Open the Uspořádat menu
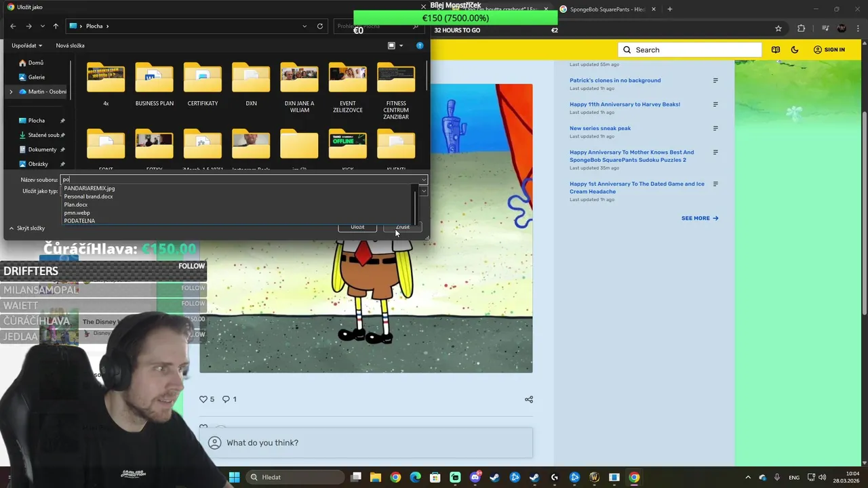The height and width of the screenshot is (488, 868). click(x=26, y=45)
